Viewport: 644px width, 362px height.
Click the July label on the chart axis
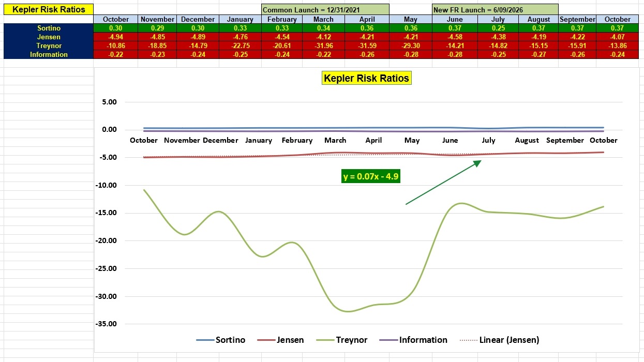pos(488,140)
